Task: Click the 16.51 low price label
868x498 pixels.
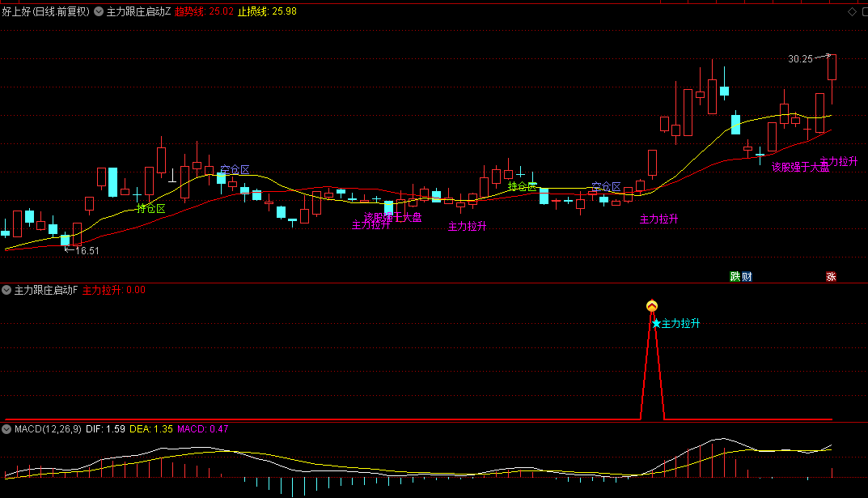Action: pyautogui.click(x=87, y=251)
